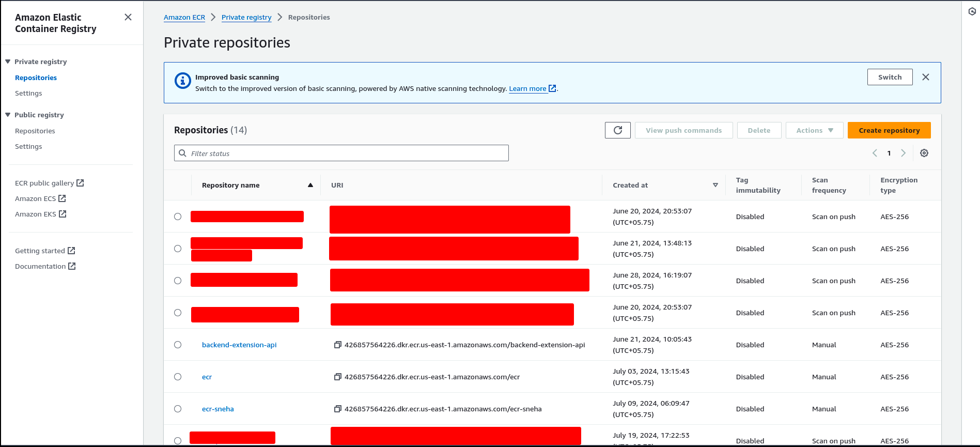Click external icon next to Documentation
Viewport: 980px width, 447px height.
pyautogui.click(x=72, y=266)
